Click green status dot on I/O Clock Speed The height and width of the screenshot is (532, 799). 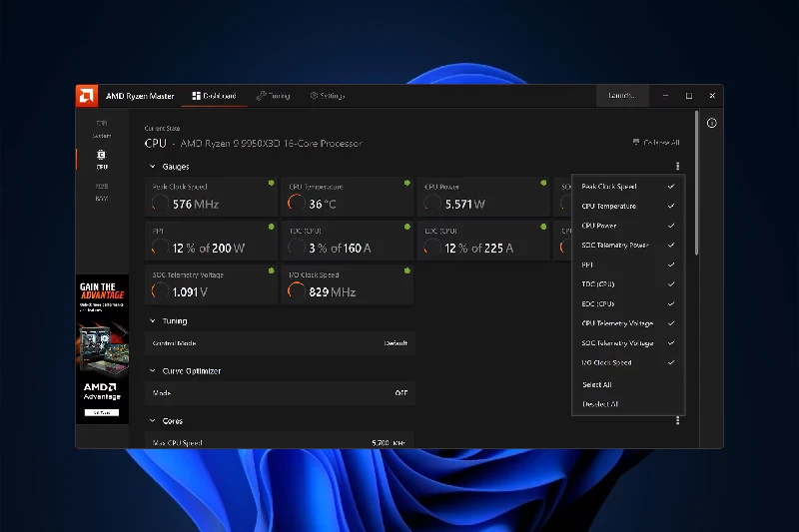[407, 270]
